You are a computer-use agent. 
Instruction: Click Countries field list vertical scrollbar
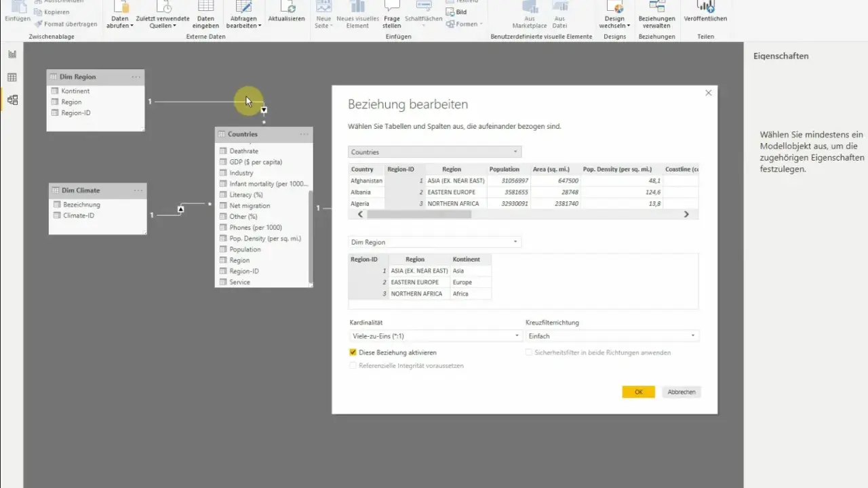coord(311,236)
